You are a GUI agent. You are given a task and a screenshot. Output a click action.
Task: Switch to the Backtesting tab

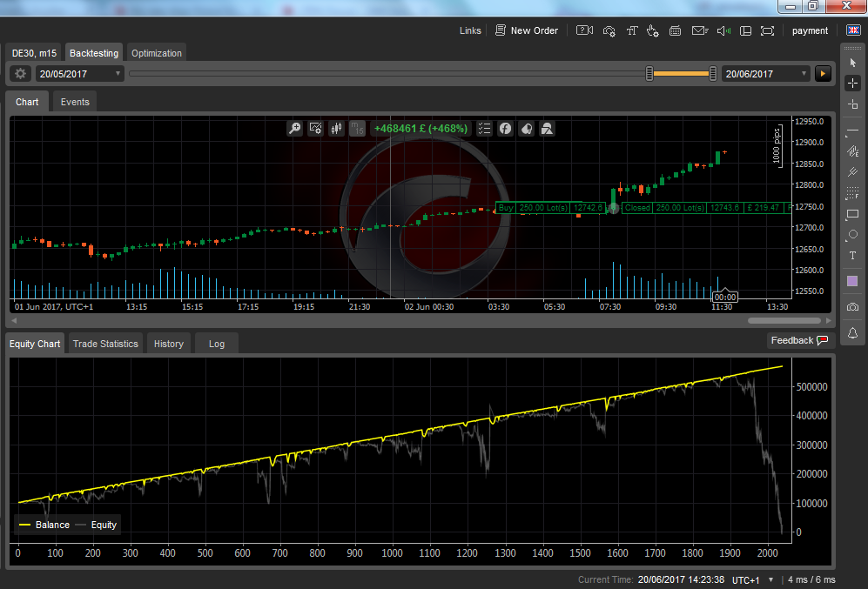(x=94, y=53)
